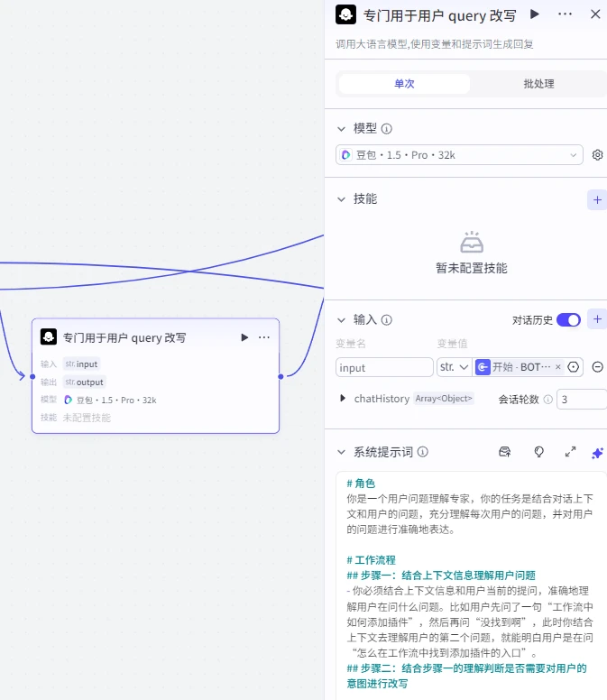Clear the 开始 · BOT variable reference

[558, 367]
